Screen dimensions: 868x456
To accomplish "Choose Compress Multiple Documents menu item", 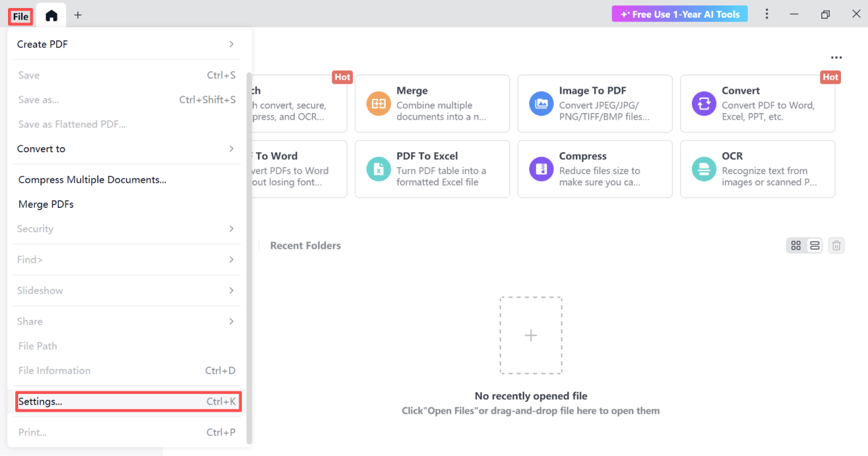I will click(92, 180).
